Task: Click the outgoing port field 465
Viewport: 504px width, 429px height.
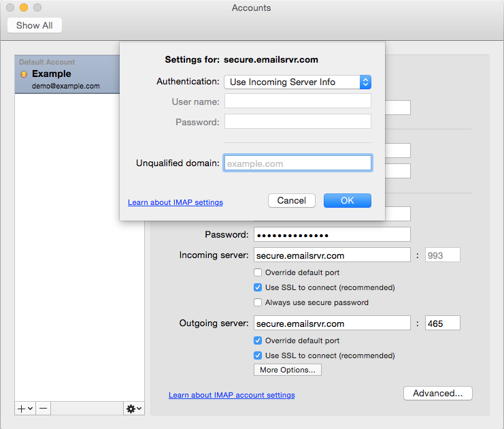Action: point(443,323)
